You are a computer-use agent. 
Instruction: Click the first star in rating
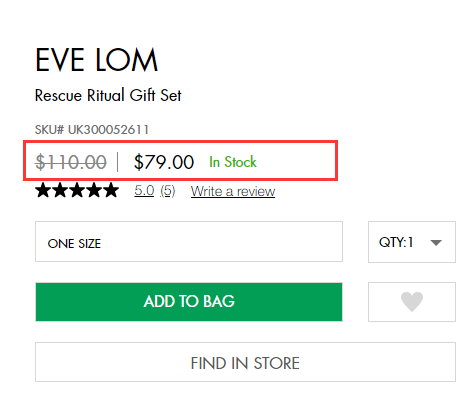coord(43,190)
